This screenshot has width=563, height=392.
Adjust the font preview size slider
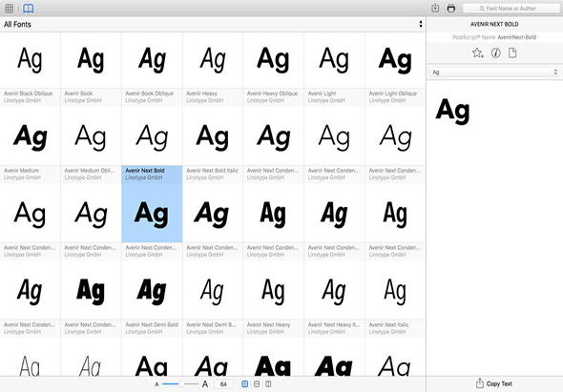[180, 384]
